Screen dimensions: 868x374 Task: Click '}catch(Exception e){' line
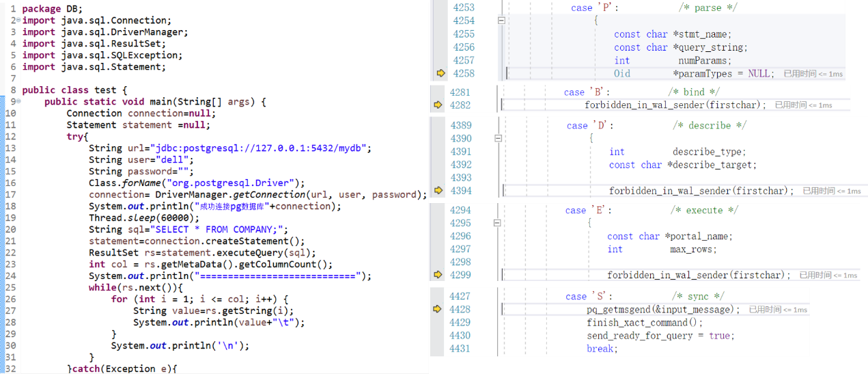click(x=122, y=369)
